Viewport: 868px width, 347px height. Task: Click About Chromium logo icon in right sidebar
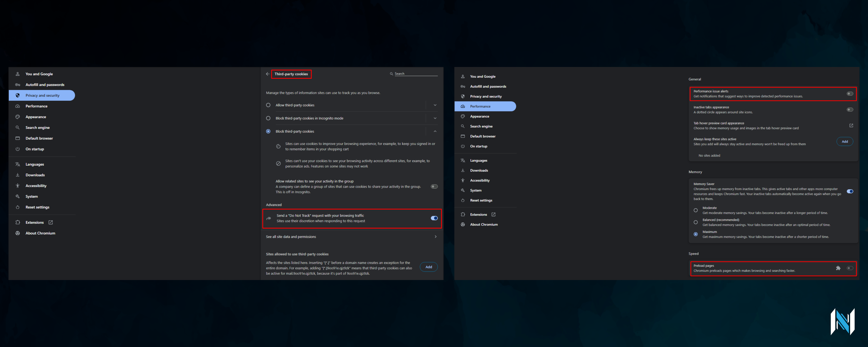coord(463,225)
